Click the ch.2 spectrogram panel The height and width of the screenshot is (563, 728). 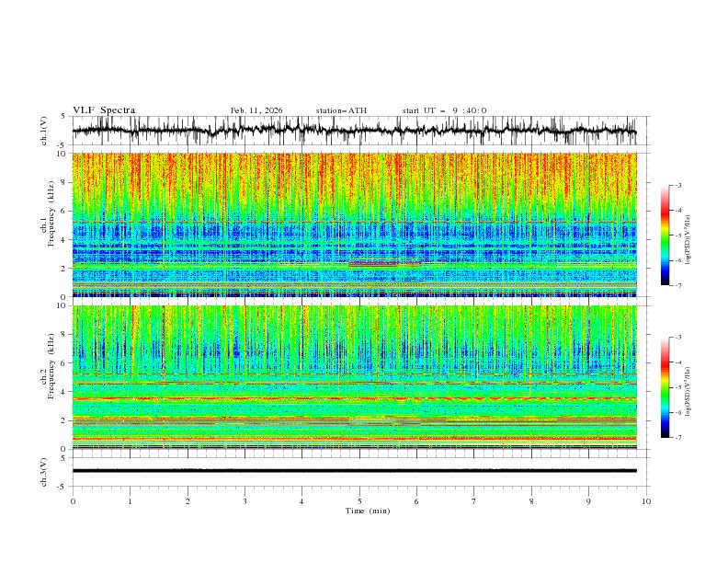(x=354, y=377)
